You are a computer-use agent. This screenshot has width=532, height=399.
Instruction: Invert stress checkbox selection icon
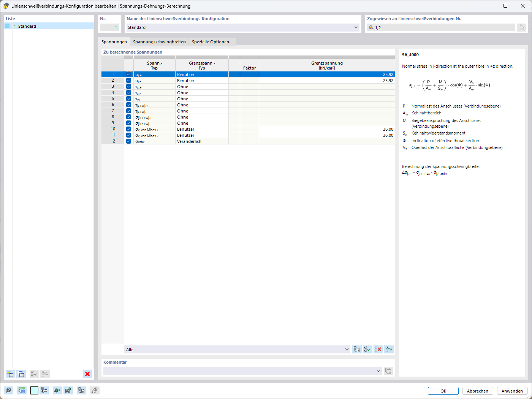point(389,349)
